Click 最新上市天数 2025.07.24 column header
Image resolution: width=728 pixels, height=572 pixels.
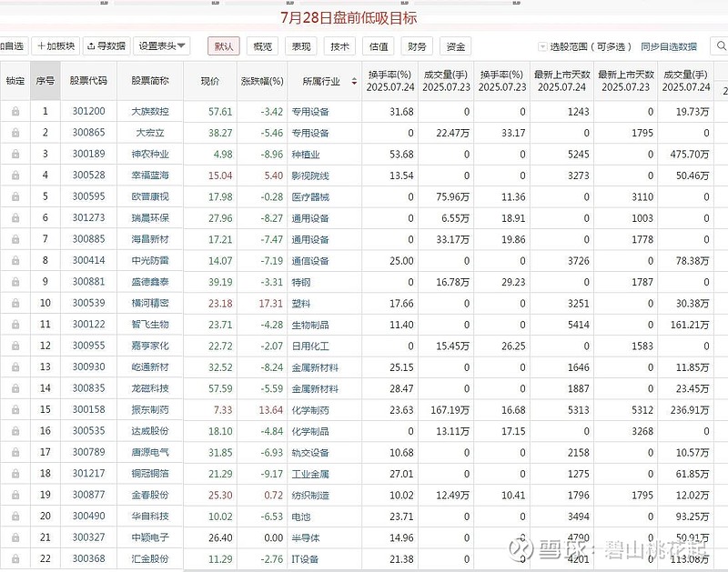tap(561, 81)
